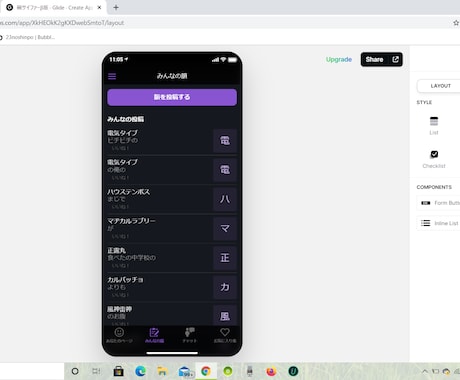Click the Cortana circle on taskbar
Viewport: 460px width, 380px height.
[75, 371]
